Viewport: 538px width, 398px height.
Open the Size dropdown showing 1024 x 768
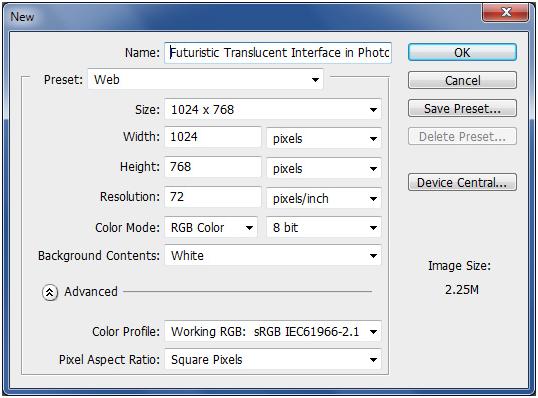273,109
